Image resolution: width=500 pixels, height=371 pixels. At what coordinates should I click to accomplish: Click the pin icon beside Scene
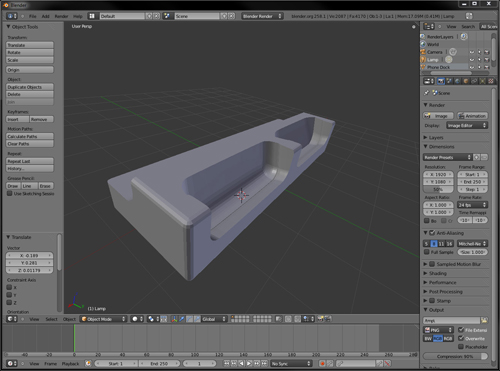coord(426,93)
